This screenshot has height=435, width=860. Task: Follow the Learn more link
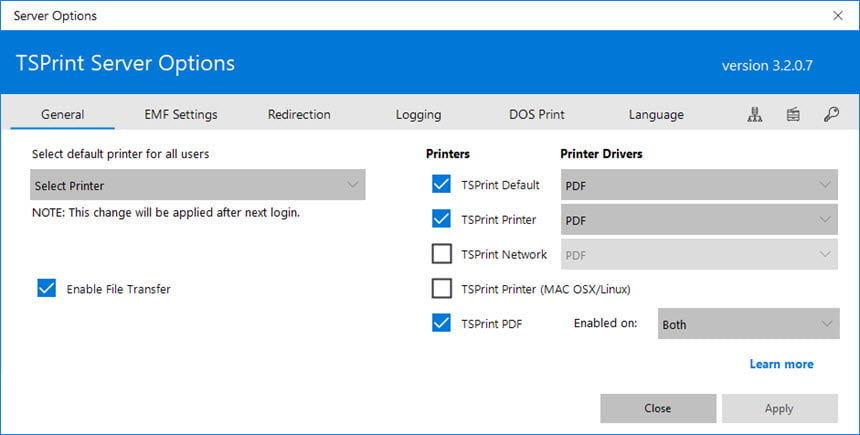pos(782,364)
